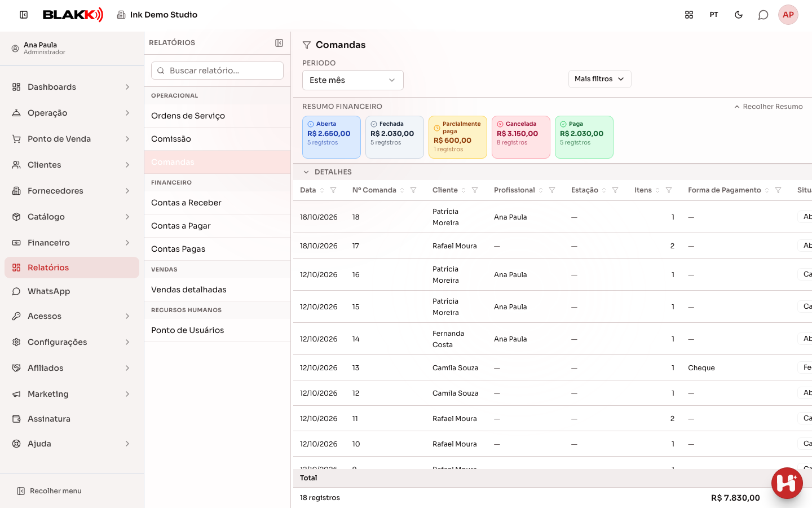Open the Este mês period dropdown
The height and width of the screenshot is (508, 812).
(x=353, y=80)
